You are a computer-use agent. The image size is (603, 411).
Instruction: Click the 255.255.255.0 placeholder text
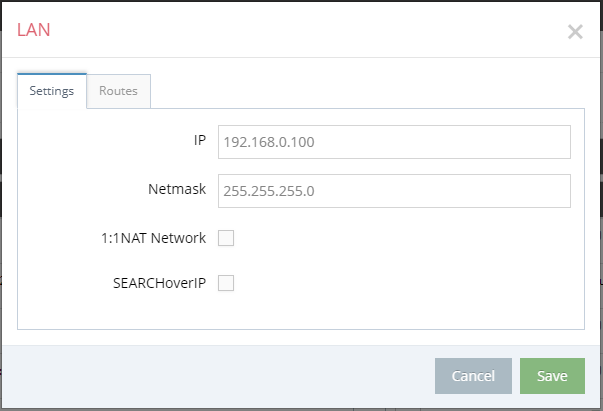pyautogui.click(x=269, y=191)
